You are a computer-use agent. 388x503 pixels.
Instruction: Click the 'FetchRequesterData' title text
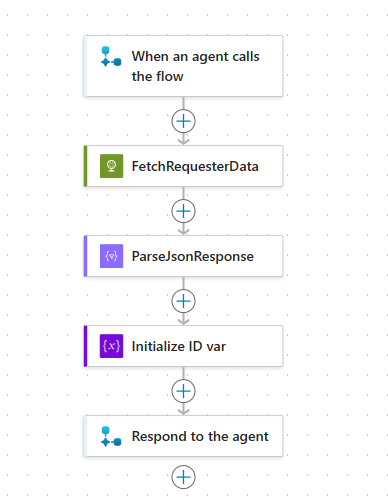(x=195, y=166)
